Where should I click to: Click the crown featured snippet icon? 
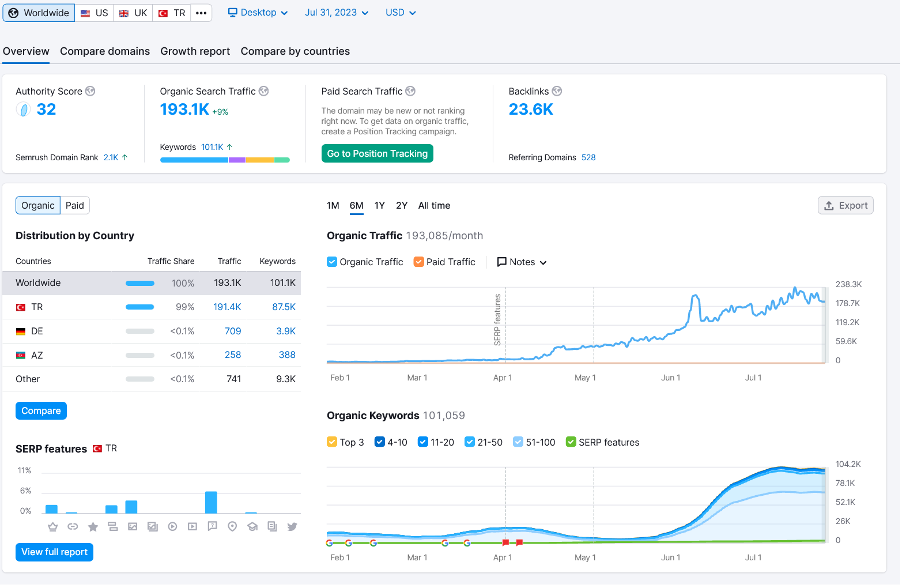coord(53,526)
